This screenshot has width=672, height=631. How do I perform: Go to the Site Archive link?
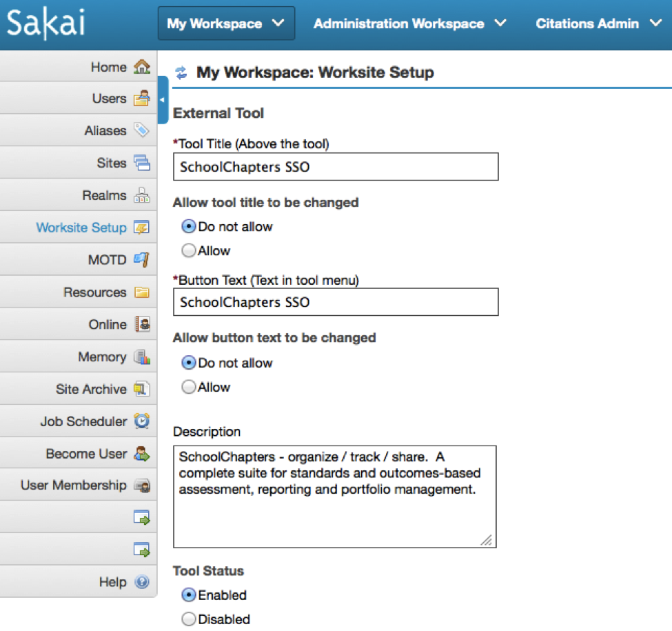tap(91, 389)
